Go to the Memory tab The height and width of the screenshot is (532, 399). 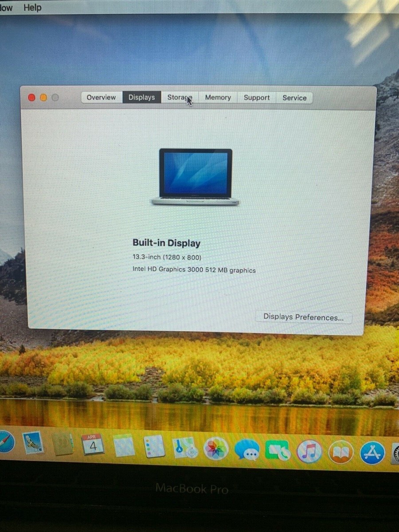(x=218, y=98)
